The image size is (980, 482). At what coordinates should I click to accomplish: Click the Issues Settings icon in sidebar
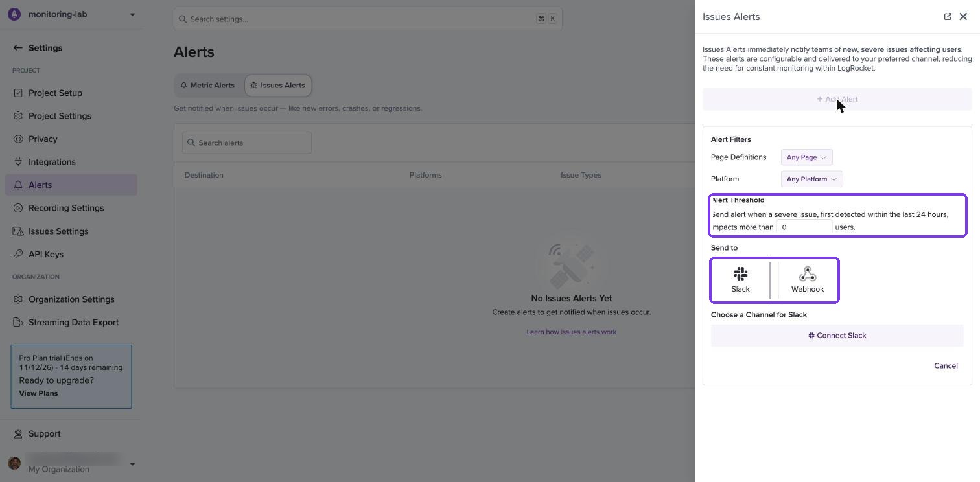click(18, 231)
